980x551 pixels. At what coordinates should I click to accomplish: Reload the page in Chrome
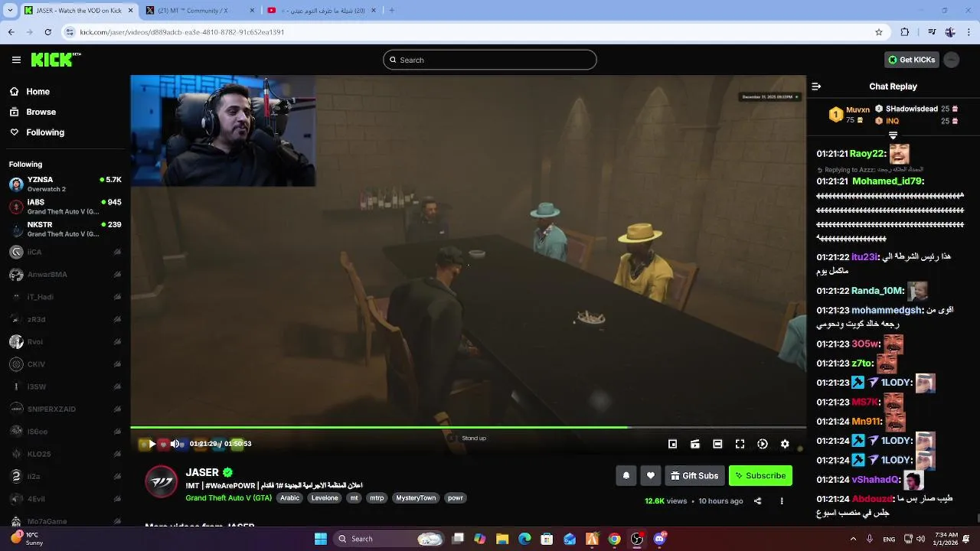[47, 32]
